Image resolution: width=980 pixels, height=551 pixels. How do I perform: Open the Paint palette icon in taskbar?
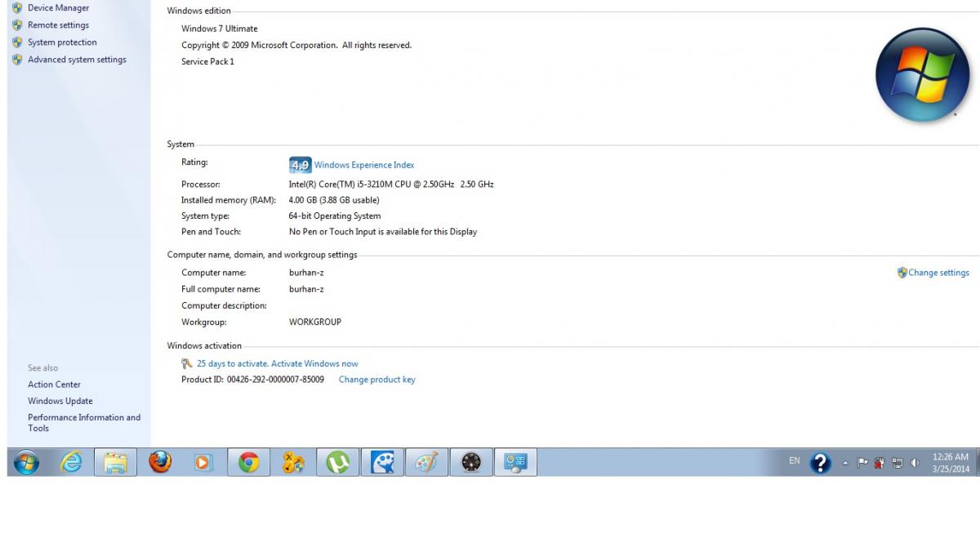coord(426,463)
